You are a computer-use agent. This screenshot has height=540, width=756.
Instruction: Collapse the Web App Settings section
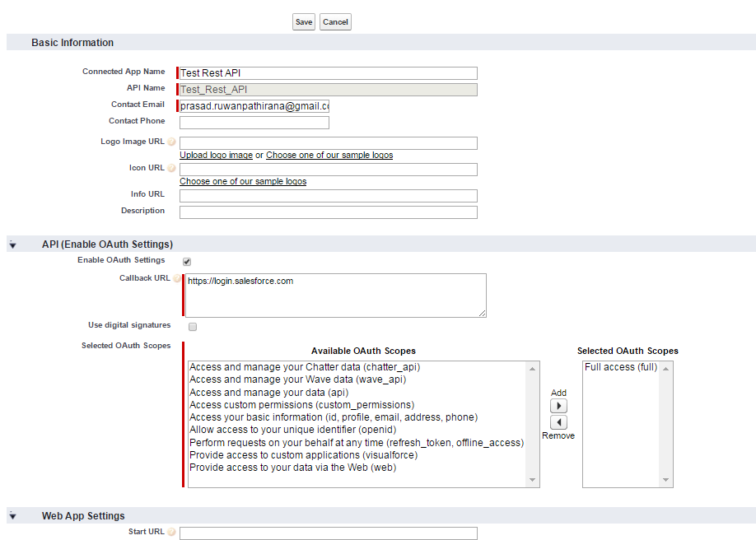[13, 517]
